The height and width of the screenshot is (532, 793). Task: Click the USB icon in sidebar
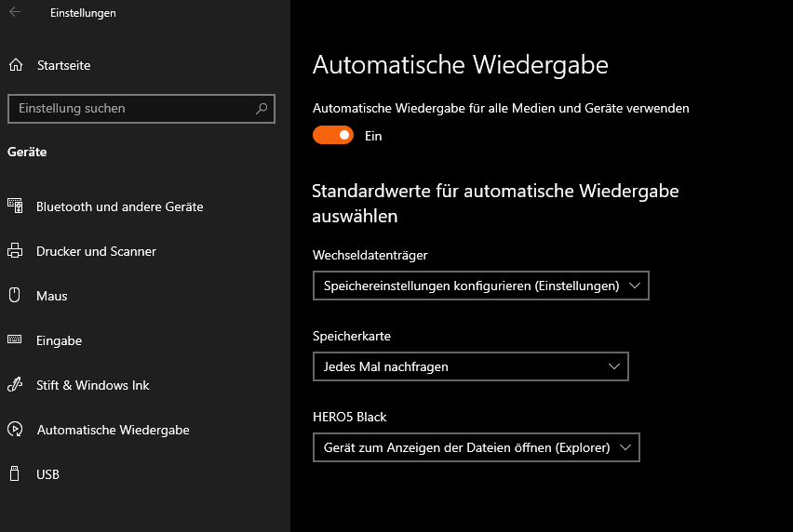pos(15,474)
